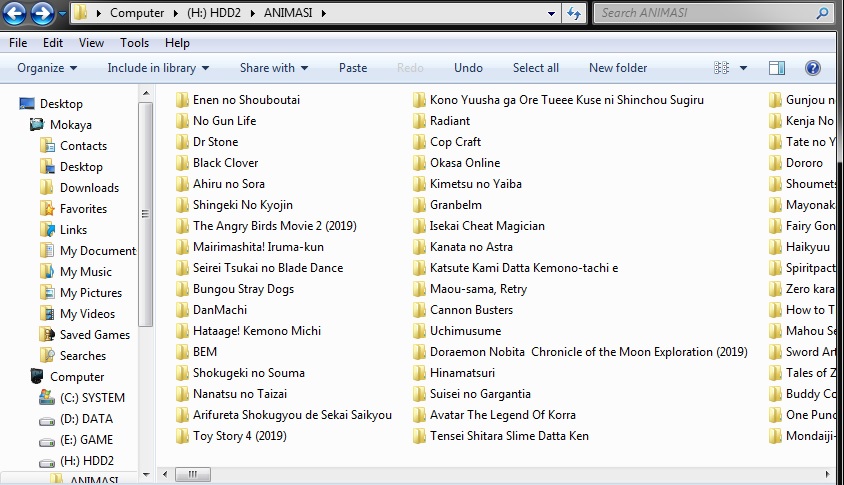
Task: Open the File menu
Action: click(x=18, y=43)
